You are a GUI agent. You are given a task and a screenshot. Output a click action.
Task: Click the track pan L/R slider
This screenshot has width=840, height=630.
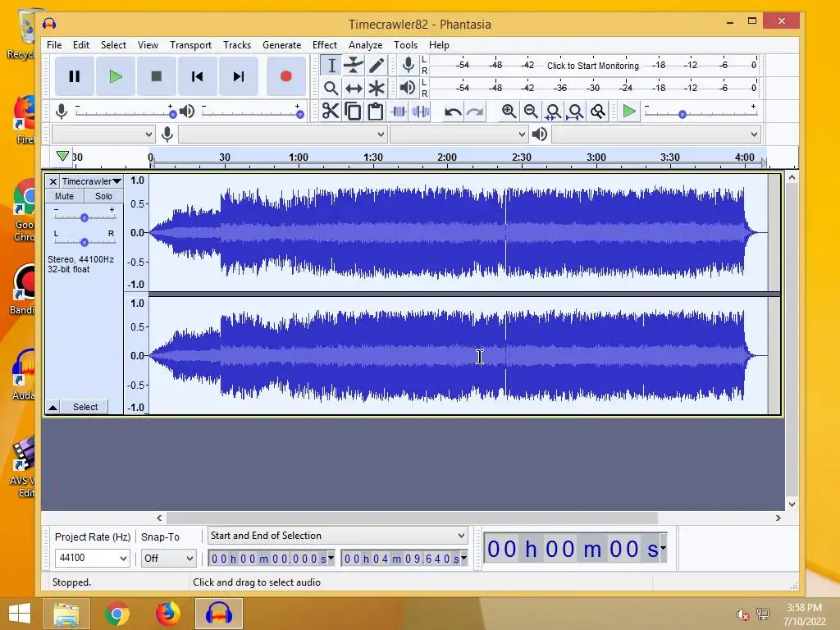84,242
